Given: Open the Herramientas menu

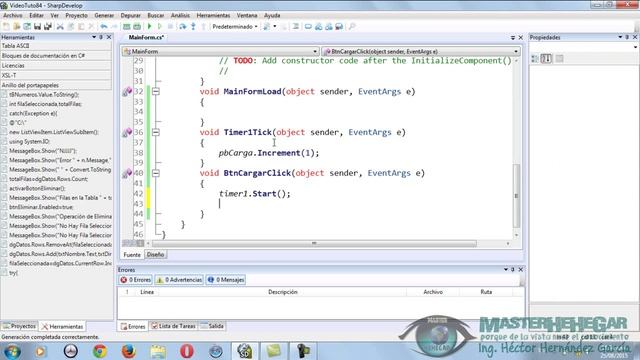Looking at the screenshot, I should point(213,16).
